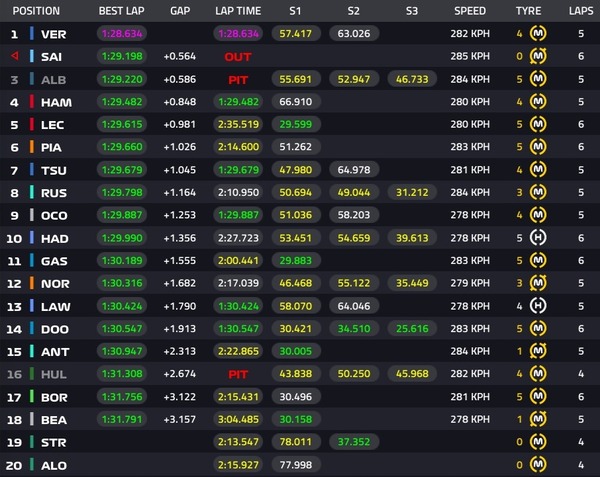Viewport: 600px width, 477px height.
Task: Sort by the BEST LAP column header
Action: [x=121, y=11]
